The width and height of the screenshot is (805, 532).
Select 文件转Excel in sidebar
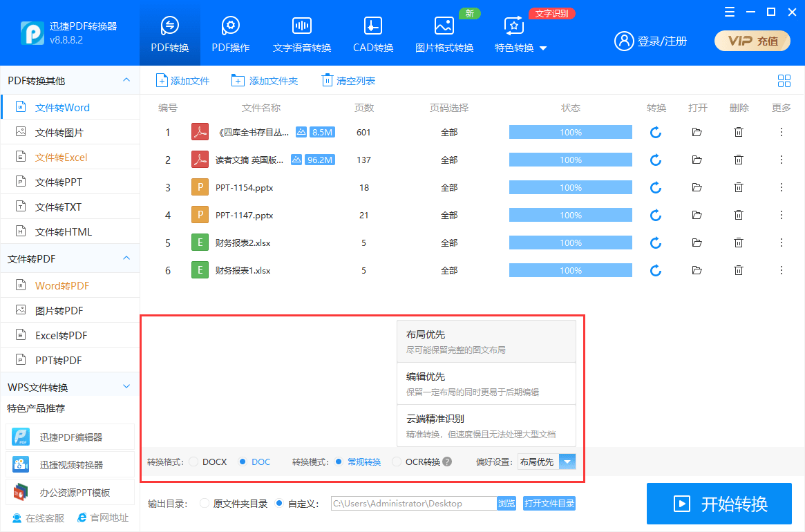pyautogui.click(x=70, y=157)
